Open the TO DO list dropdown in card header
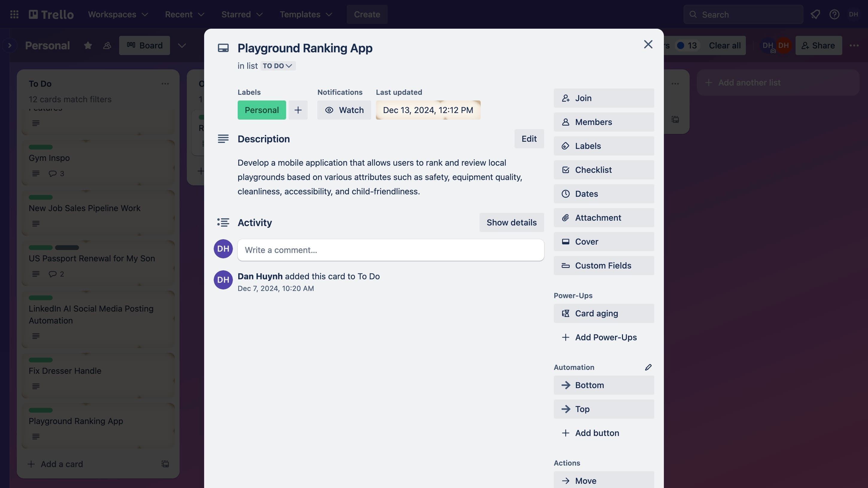Viewport: 868px width, 488px height. (278, 65)
